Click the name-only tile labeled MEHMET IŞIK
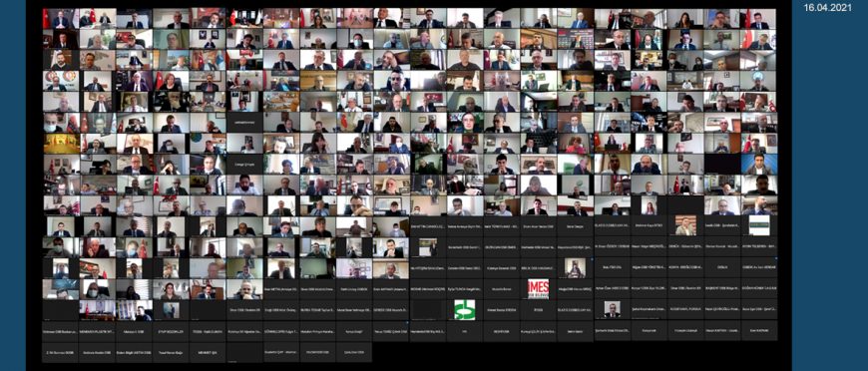Image resolution: width=868 pixels, height=371 pixels. [x=208, y=352]
